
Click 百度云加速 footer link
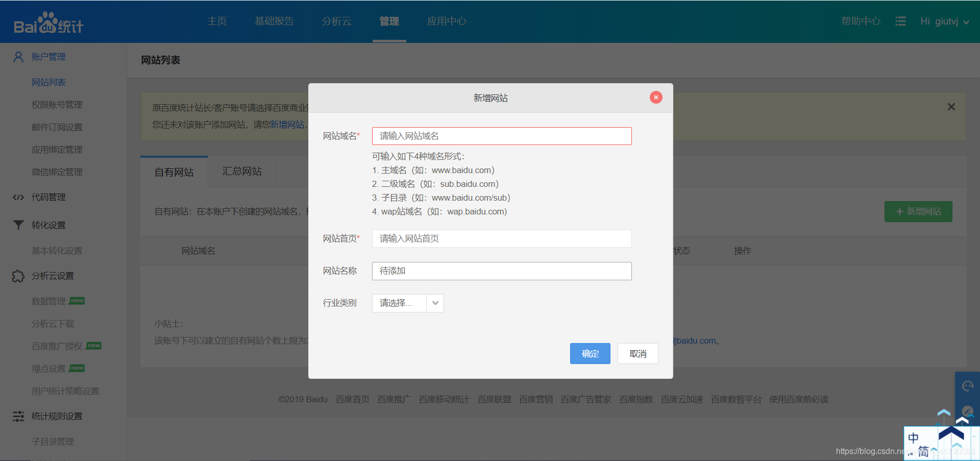[x=682, y=399]
